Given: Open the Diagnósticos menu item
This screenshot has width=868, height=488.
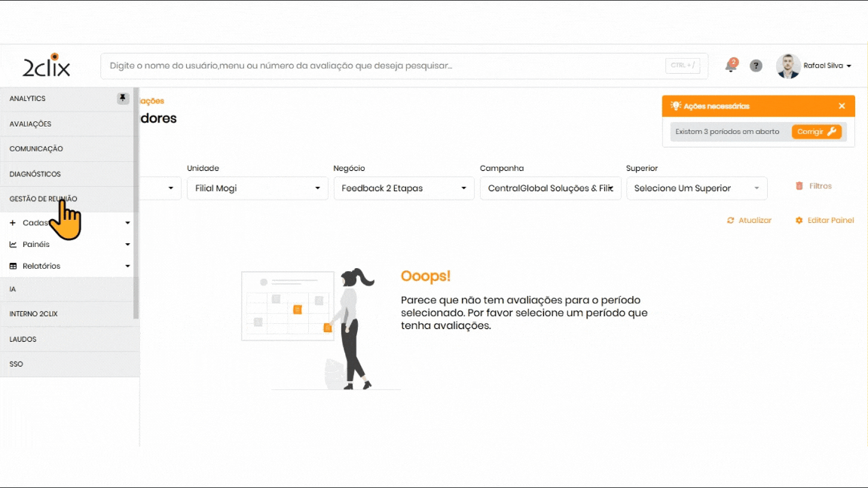Looking at the screenshot, I should (x=35, y=174).
